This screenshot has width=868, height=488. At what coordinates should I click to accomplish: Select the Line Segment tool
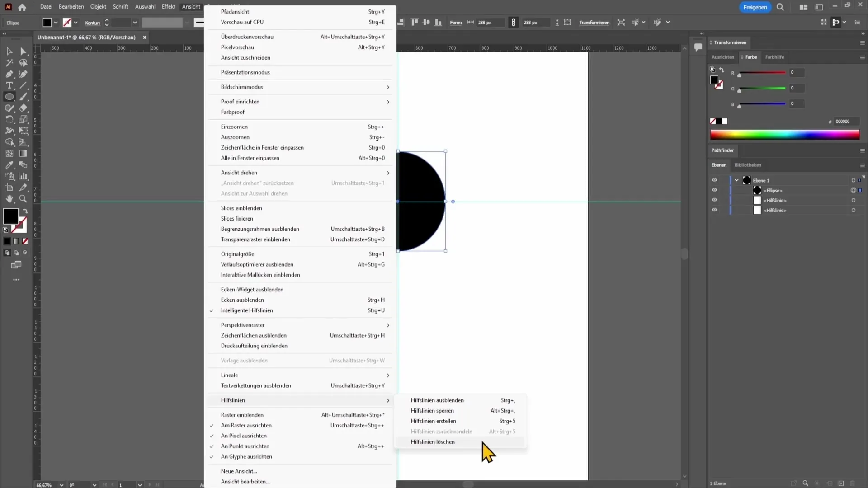24,85
